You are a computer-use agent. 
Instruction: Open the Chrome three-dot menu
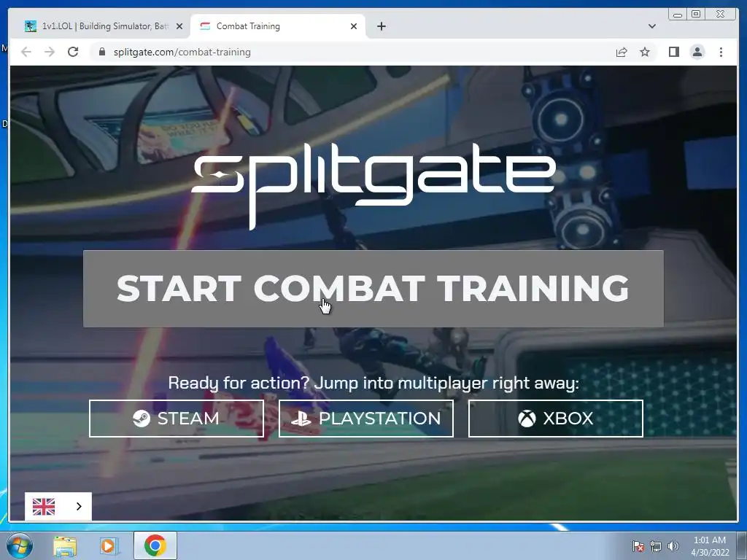tap(721, 52)
